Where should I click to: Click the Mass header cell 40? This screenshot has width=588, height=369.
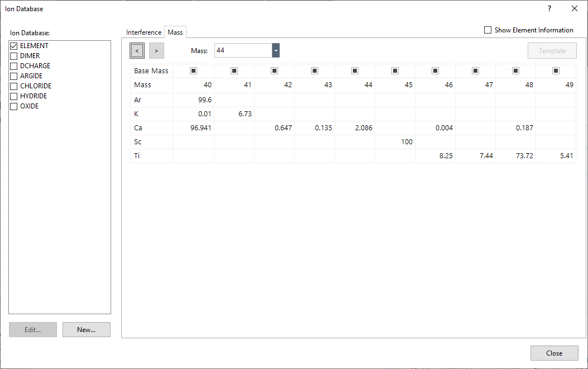[x=194, y=85]
